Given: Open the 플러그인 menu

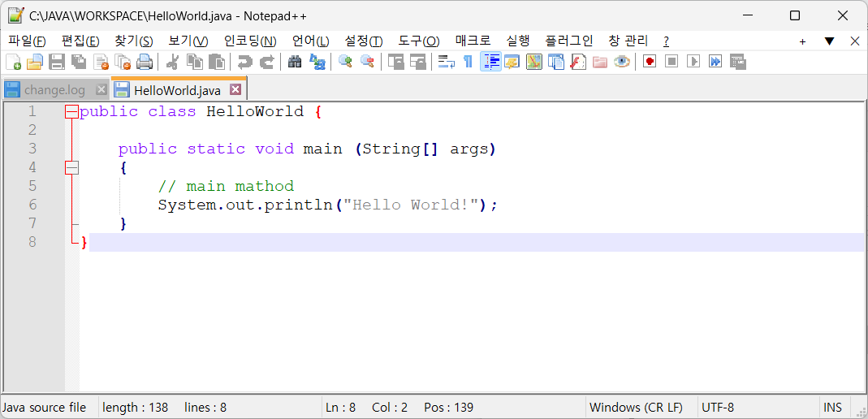Looking at the screenshot, I should tap(569, 41).
